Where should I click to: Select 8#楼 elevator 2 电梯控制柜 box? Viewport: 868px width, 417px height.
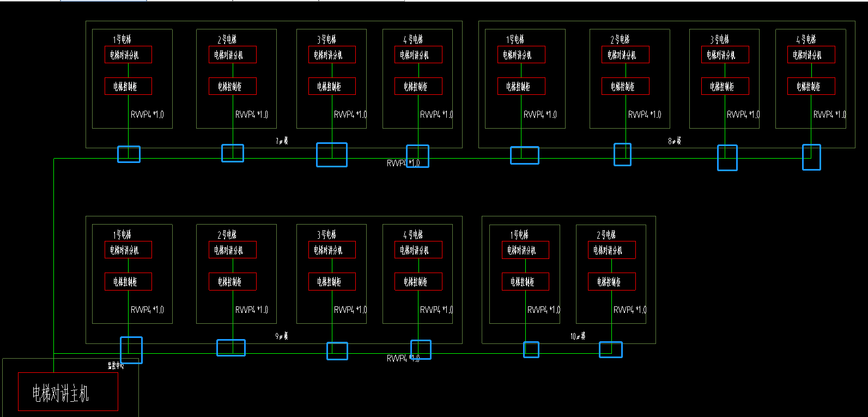(x=626, y=86)
